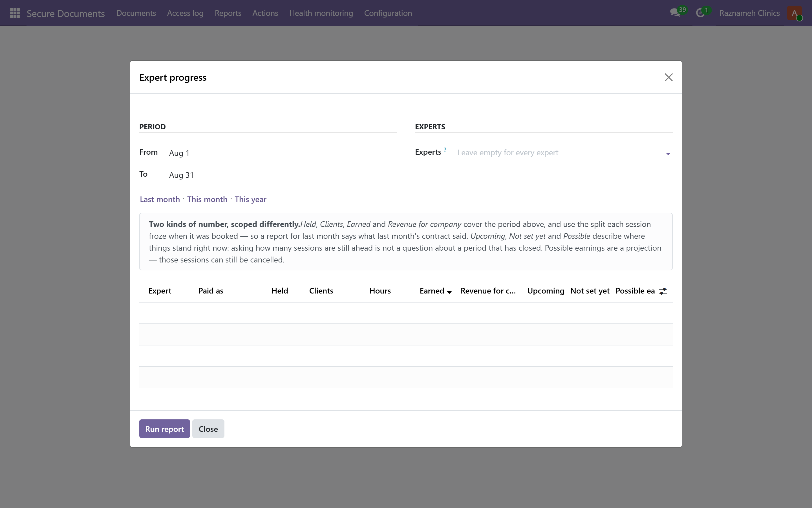
Task: Select the This month shortcut
Action: (x=207, y=199)
